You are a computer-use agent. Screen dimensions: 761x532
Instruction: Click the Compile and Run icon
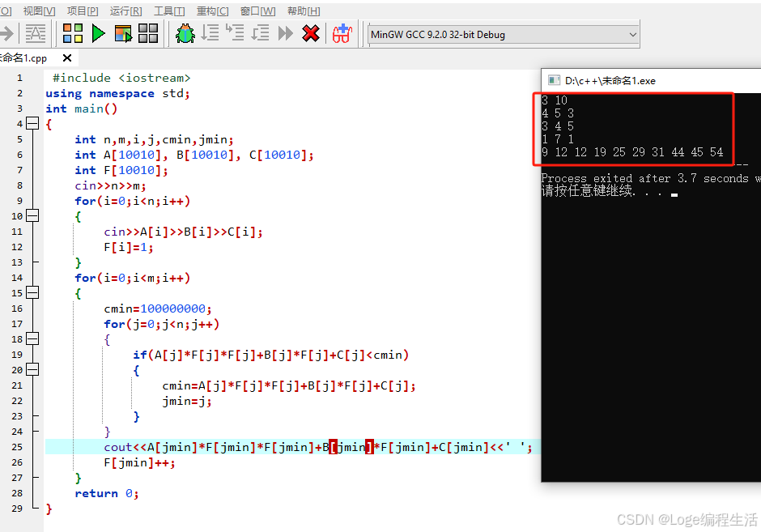pyautogui.click(x=123, y=33)
